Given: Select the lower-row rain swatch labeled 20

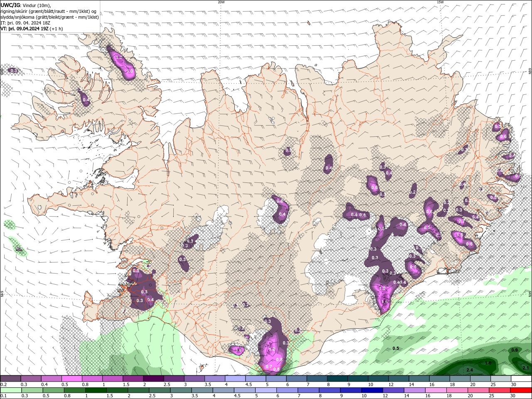Looking at the screenshot, I should click(478, 390).
